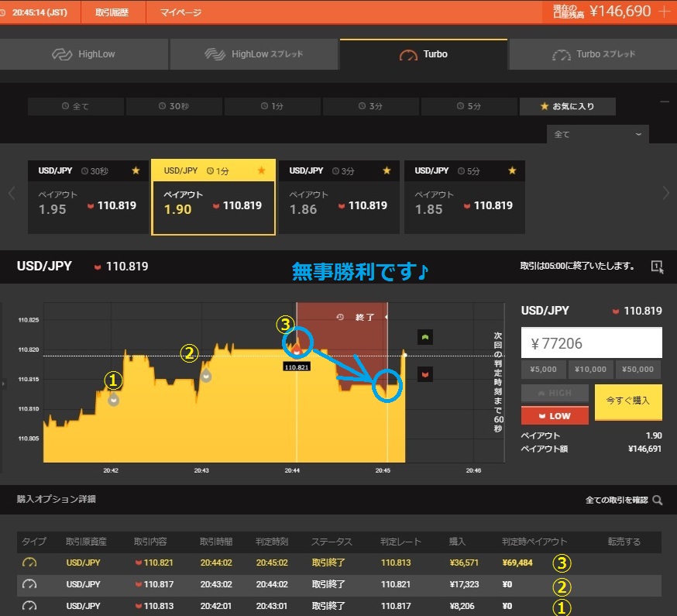Select the red LOW option button
Screen dimensions: 677x616
click(555, 415)
